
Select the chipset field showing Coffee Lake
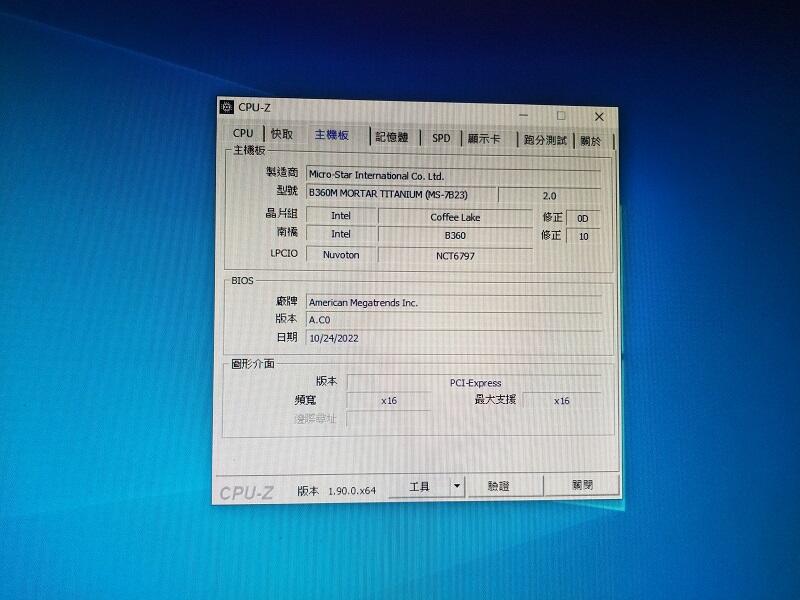[460, 215]
